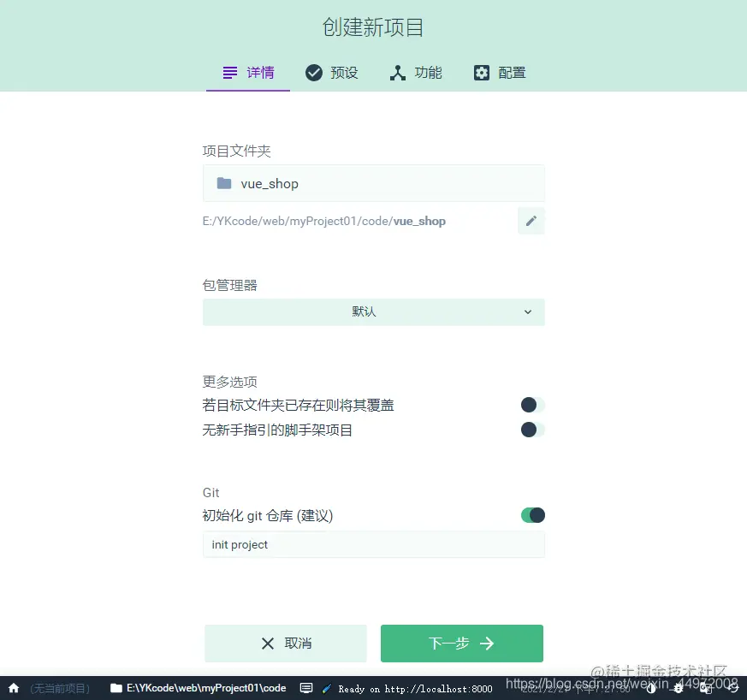Click the gear icon beside 配置
Viewport: 747px width, 700px height.
coord(481,72)
